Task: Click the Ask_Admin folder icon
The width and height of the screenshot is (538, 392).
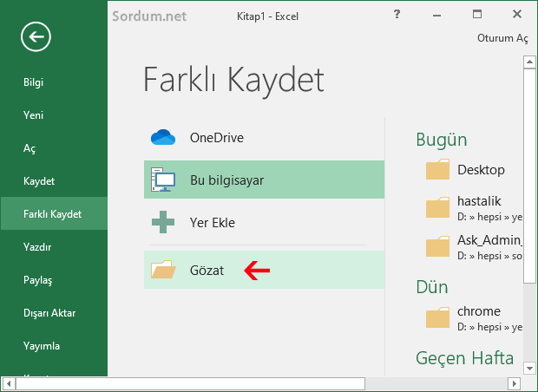Action: coord(437,246)
